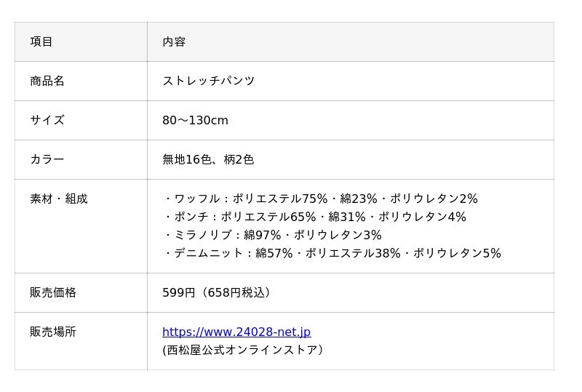Click the 無地16色、柄2色 color text
The height and width of the screenshot is (392, 582).
tap(208, 160)
